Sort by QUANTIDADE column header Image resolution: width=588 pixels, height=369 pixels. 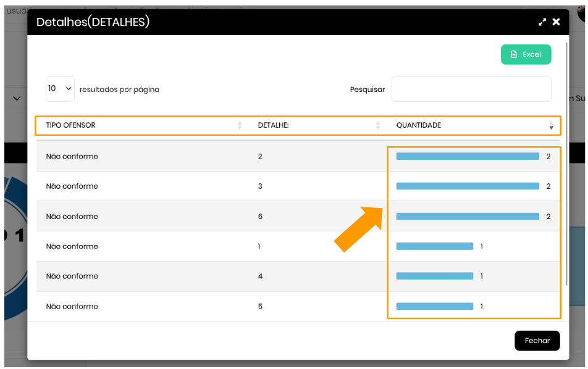tap(418, 125)
